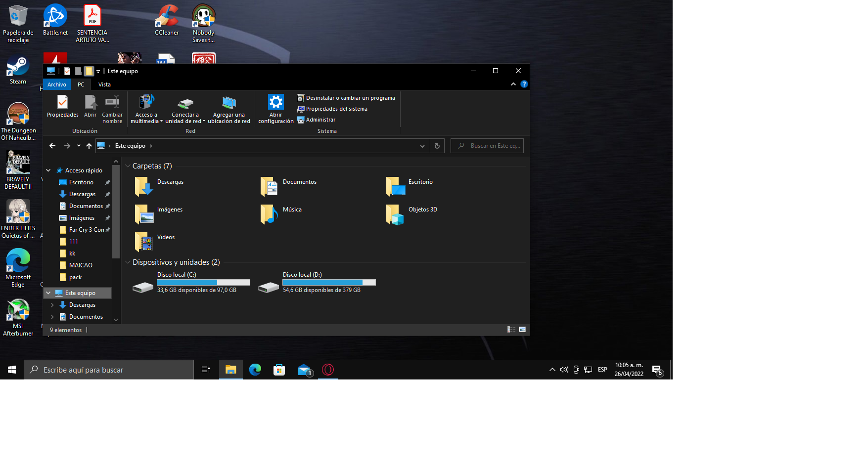The image size is (868, 461).
Task: Click the Disco local (C:) usage bar
Action: click(x=203, y=282)
